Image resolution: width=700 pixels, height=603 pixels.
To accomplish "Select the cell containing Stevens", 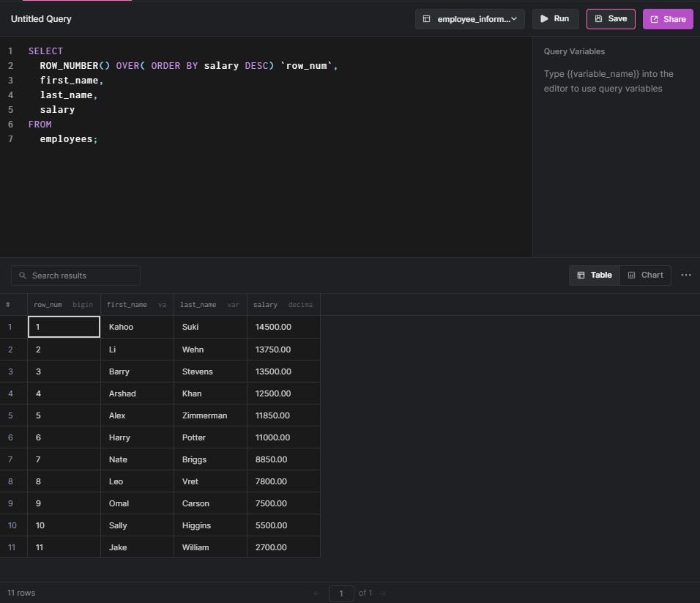I will coord(210,371).
